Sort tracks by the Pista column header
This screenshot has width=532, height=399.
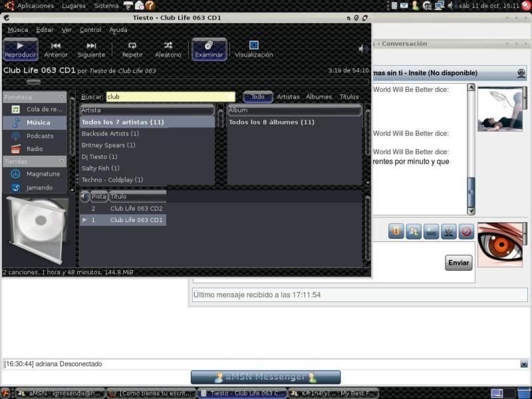point(98,196)
